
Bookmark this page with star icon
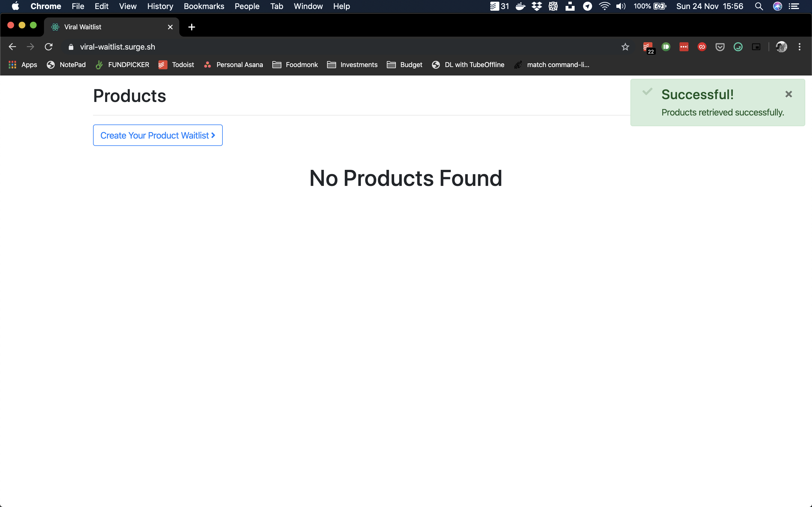point(625,47)
